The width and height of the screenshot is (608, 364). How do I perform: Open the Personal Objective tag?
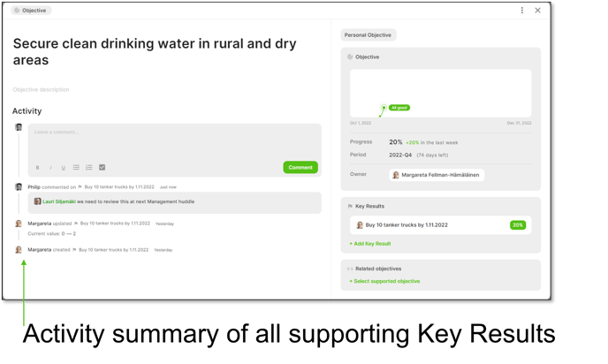pyautogui.click(x=368, y=34)
